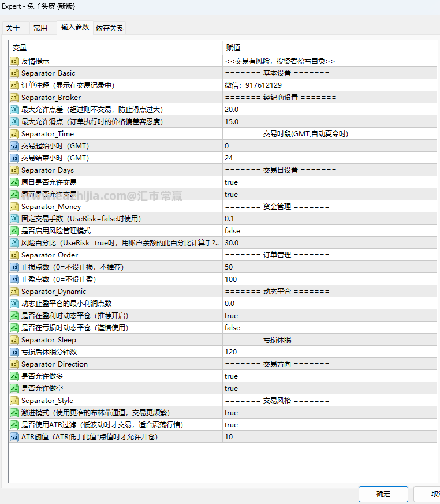The image size is (440, 504).
Task: Click the bool icon beside 周日是否允许交易
Action: (x=14, y=182)
